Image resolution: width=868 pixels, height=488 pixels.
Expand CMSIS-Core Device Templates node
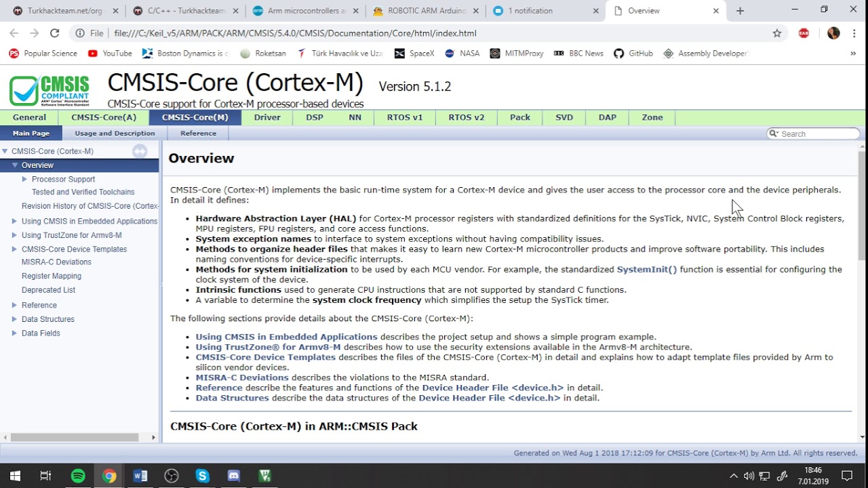click(14, 249)
